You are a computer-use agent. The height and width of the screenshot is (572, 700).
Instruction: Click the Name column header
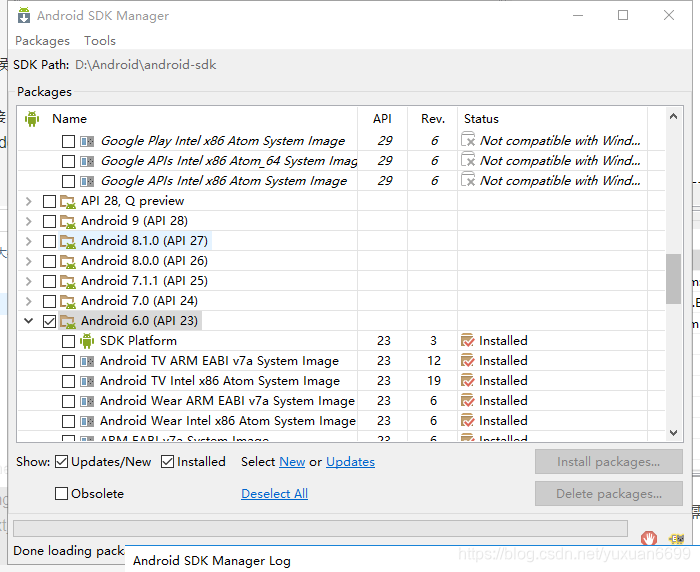(69, 119)
